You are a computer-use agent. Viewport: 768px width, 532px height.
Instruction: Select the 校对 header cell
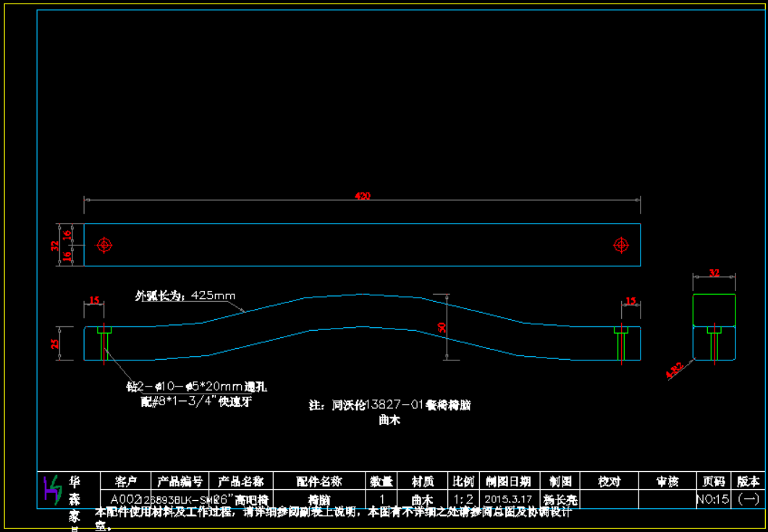click(609, 481)
